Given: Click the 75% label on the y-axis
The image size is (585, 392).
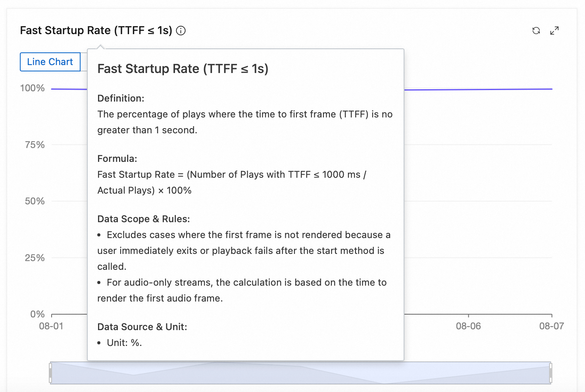Looking at the screenshot, I should click(x=35, y=145).
